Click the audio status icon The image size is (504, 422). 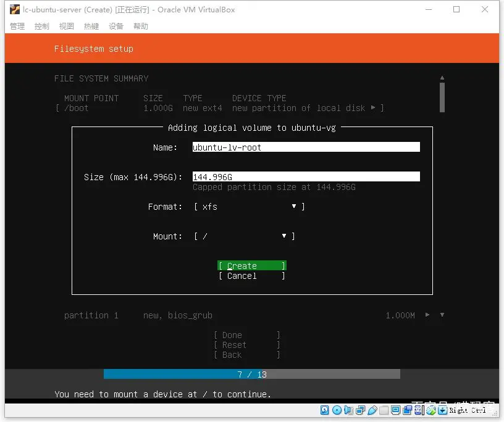(x=348, y=410)
